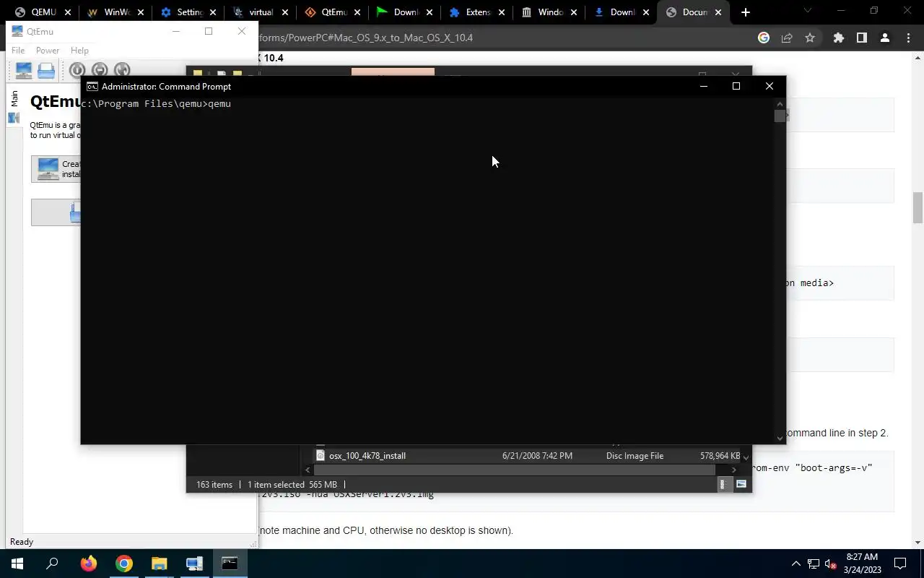Bookmark this page with star icon
Image resolution: width=924 pixels, height=578 pixels.
click(810, 38)
